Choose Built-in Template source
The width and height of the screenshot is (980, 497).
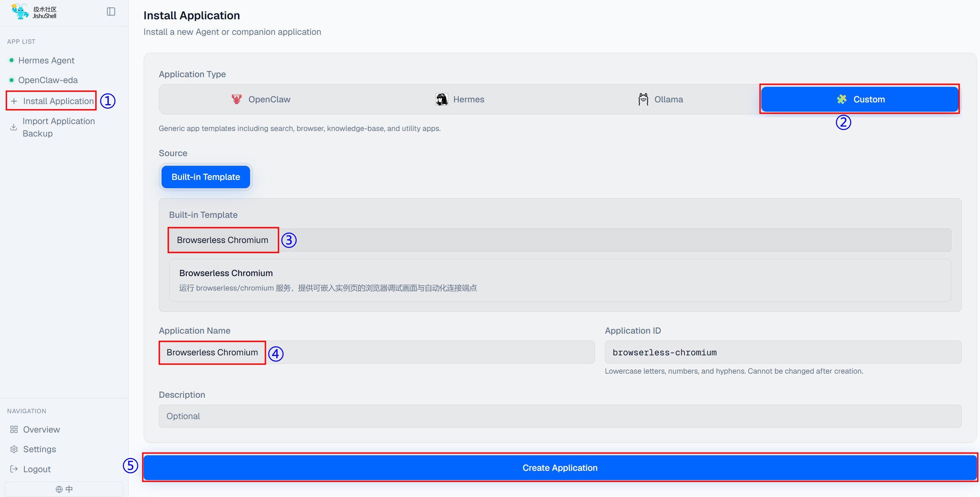[206, 177]
